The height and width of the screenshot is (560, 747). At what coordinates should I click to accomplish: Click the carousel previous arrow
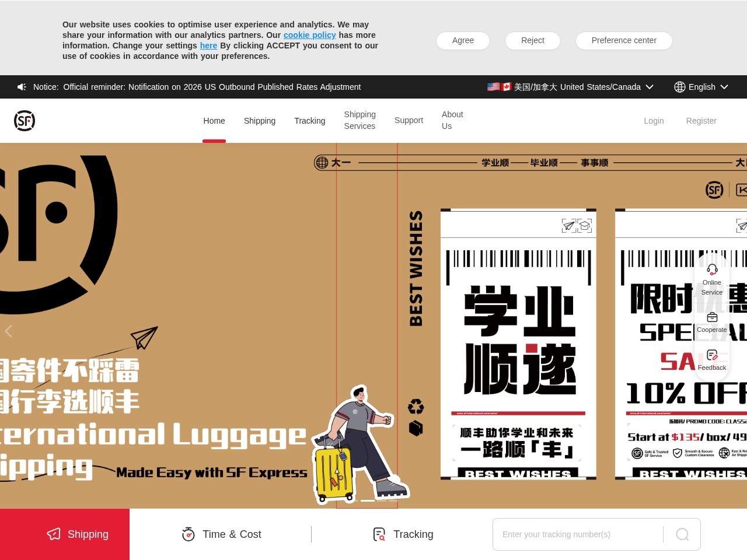coord(9,331)
